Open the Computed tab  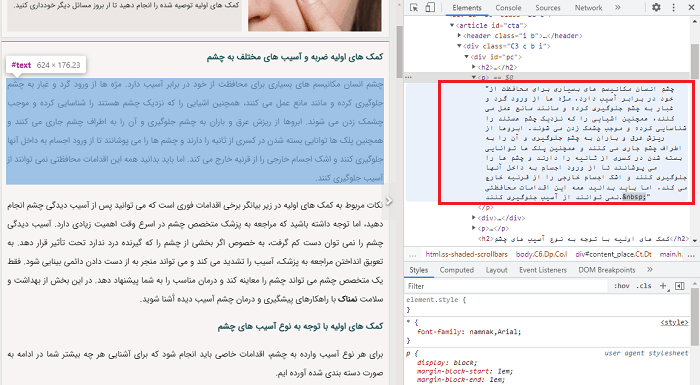click(456, 270)
